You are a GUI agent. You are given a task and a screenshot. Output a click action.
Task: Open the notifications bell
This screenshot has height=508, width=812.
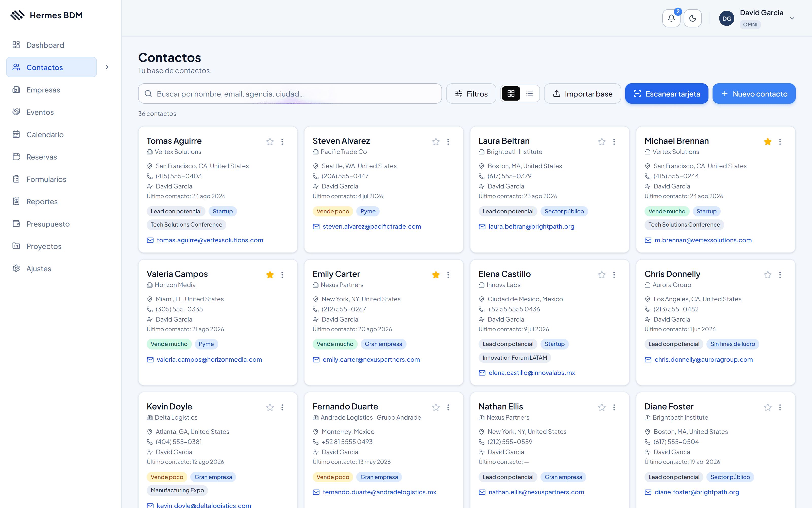[671, 18]
